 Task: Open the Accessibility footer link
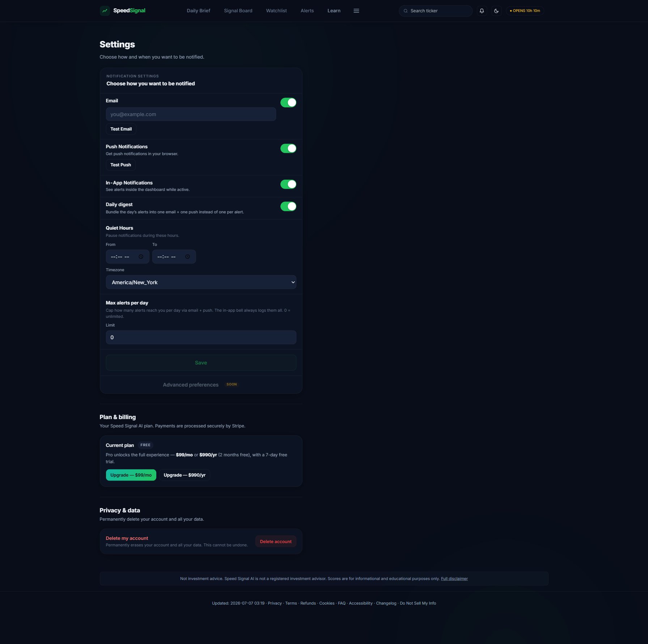[x=361, y=604]
